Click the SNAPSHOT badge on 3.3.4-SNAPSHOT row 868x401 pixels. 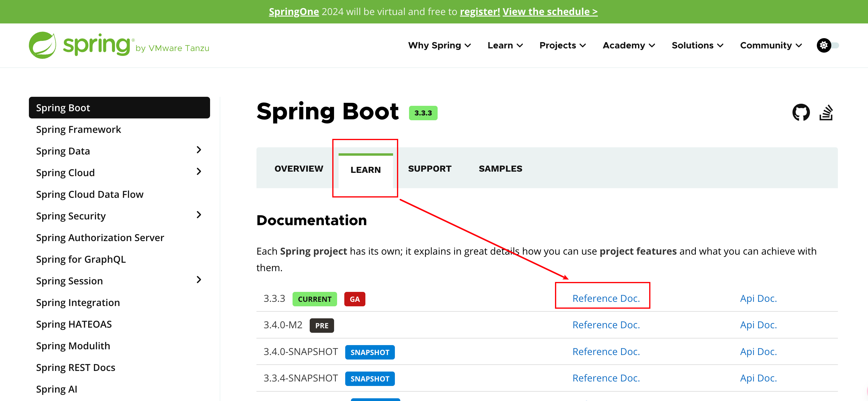point(370,379)
